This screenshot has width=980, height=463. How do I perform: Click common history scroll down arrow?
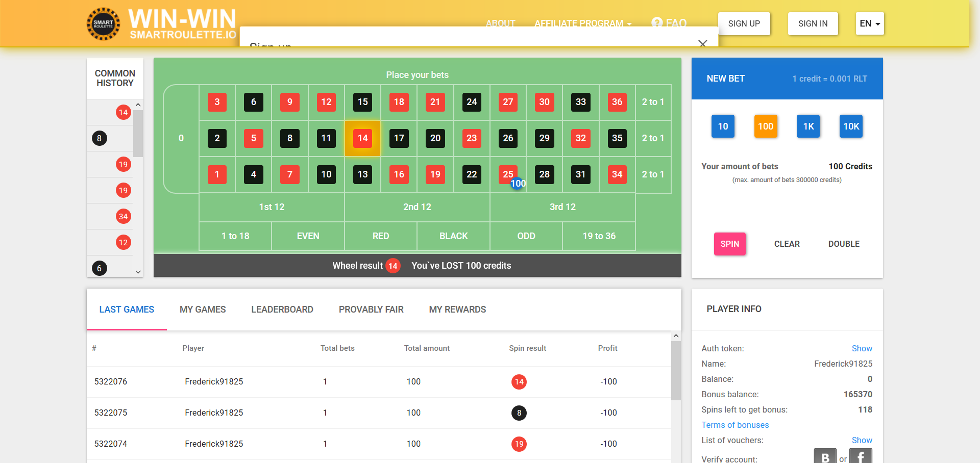coord(138,272)
